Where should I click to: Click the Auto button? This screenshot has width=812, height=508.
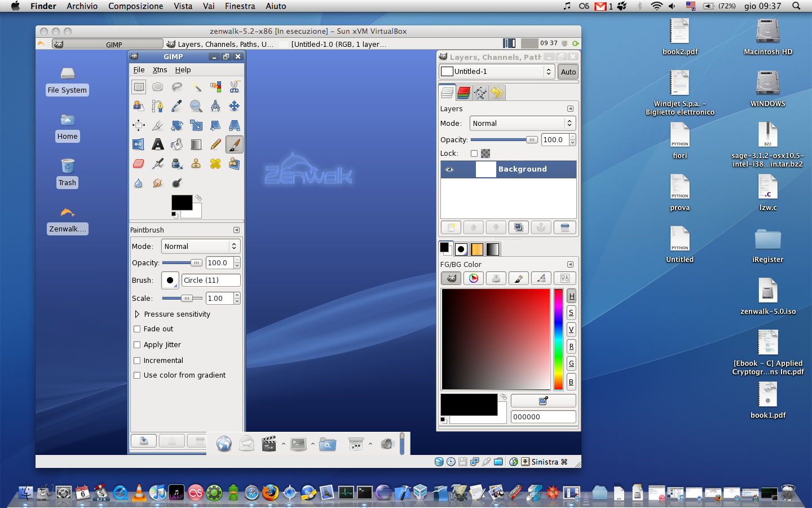tap(568, 72)
